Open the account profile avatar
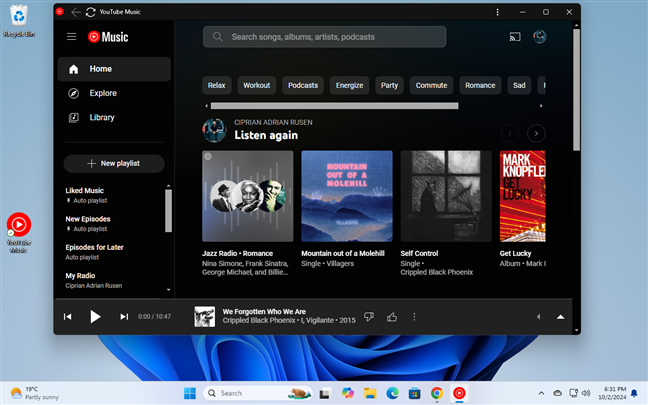648x405 pixels. point(540,37)
